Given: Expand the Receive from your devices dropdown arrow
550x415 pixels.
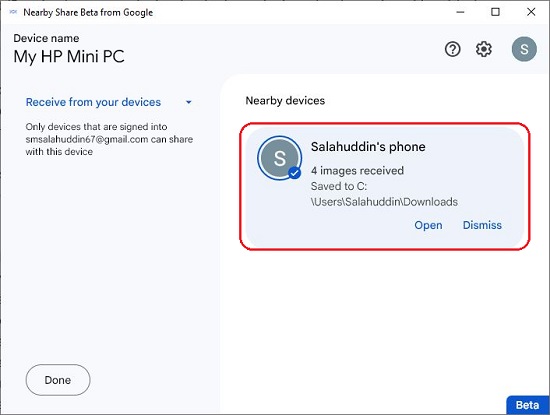Looking at the screenshot, I should [x=189, y=102].
